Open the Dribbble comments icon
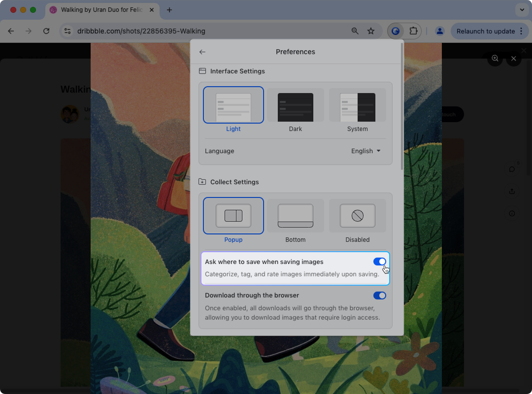Screen dimensions: 532x394 click(x=512, y=169)
